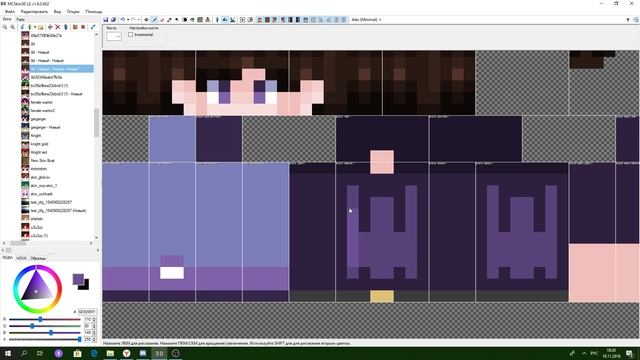
Task: Toggle right leg visibility in toolbar
Action: coord(298,20)
